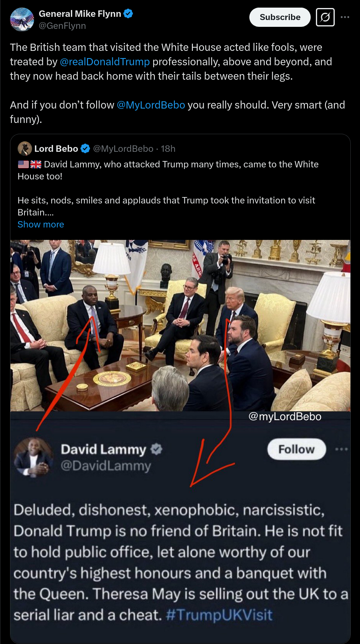Open the @MyLordBebo mention in tweet text

tap(151, 105)
